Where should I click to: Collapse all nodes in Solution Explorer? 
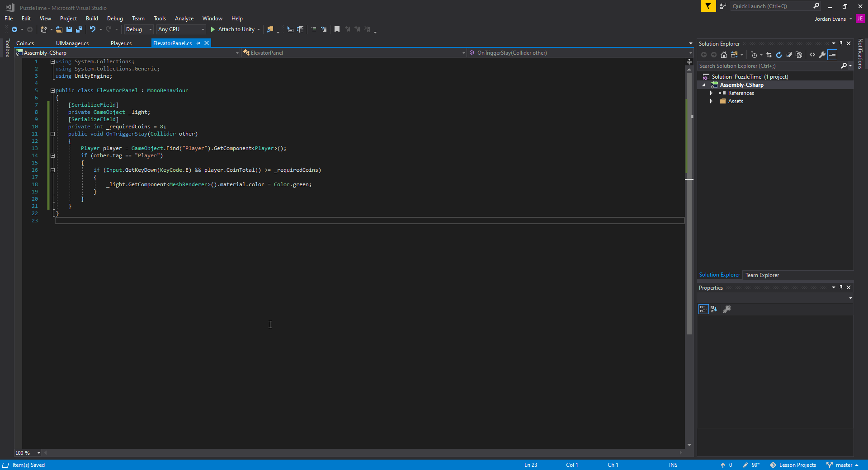click(x=789, y=55)
